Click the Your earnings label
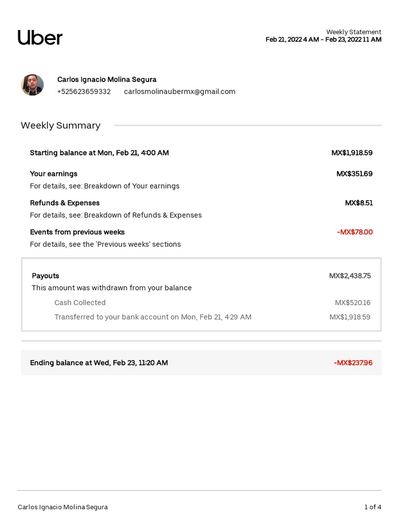 (54, 174)
